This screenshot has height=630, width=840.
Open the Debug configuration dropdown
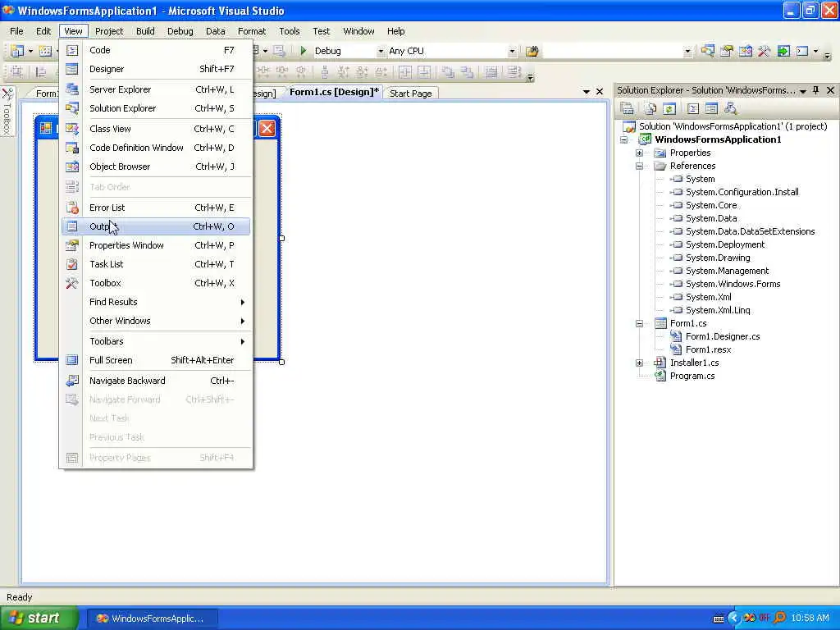[x=381, y=52]
